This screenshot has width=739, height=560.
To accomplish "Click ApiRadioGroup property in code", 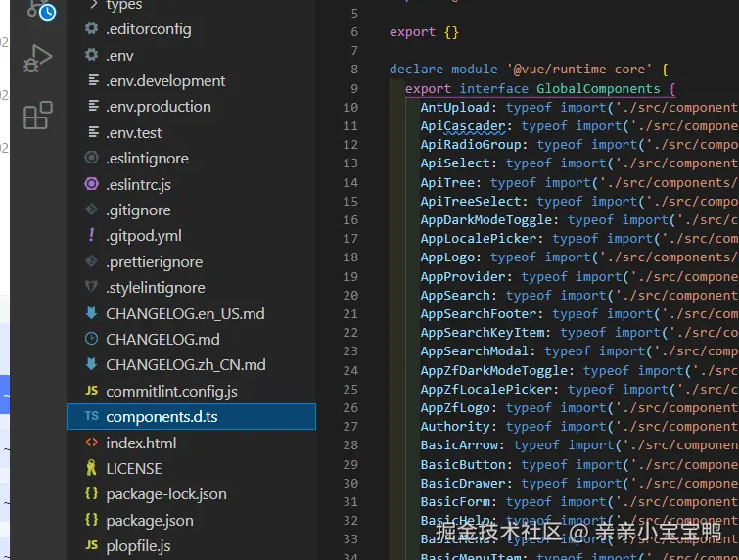I will tap(471, 144).
